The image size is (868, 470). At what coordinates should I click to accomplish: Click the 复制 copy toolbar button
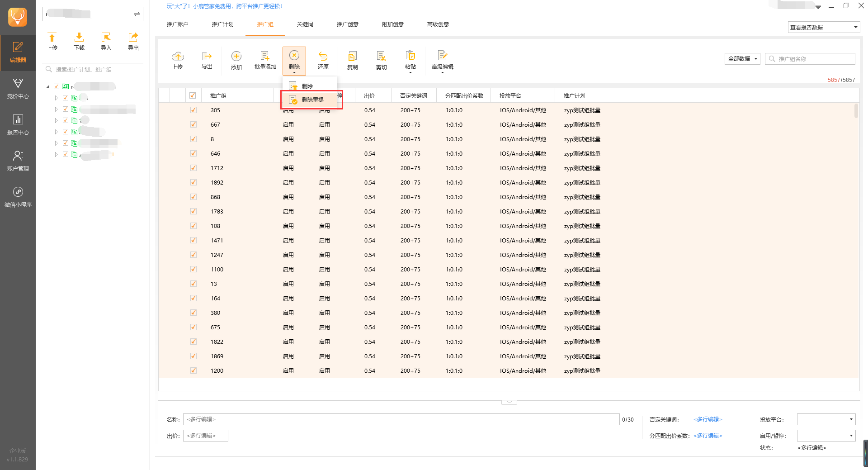[x=353, y=61]
